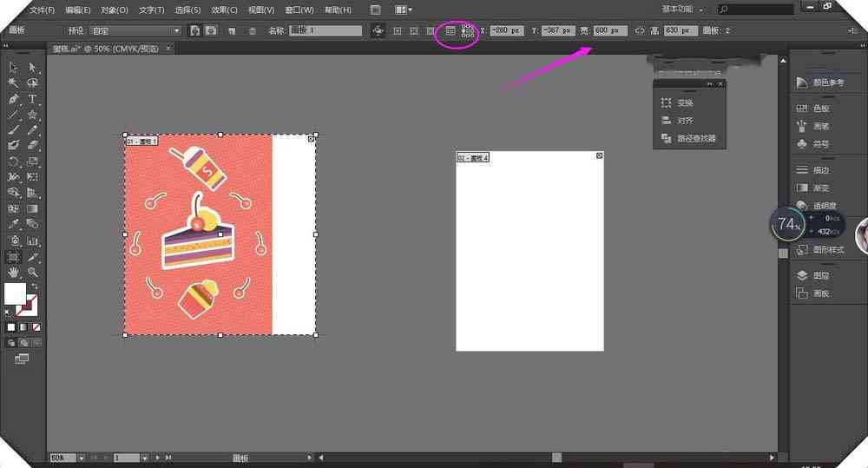
Task: Toggle constrain width and height proportions
Action: (x=640, y=31)
